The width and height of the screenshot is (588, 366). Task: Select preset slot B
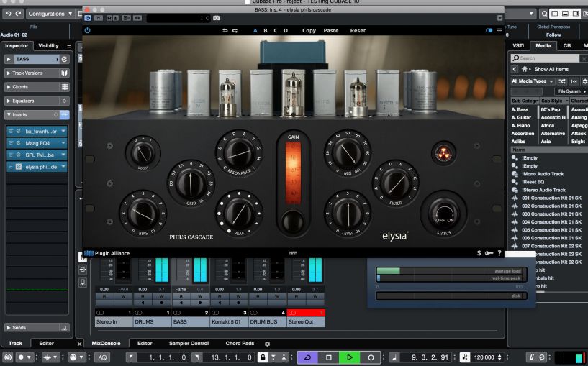tap(266, 31)
